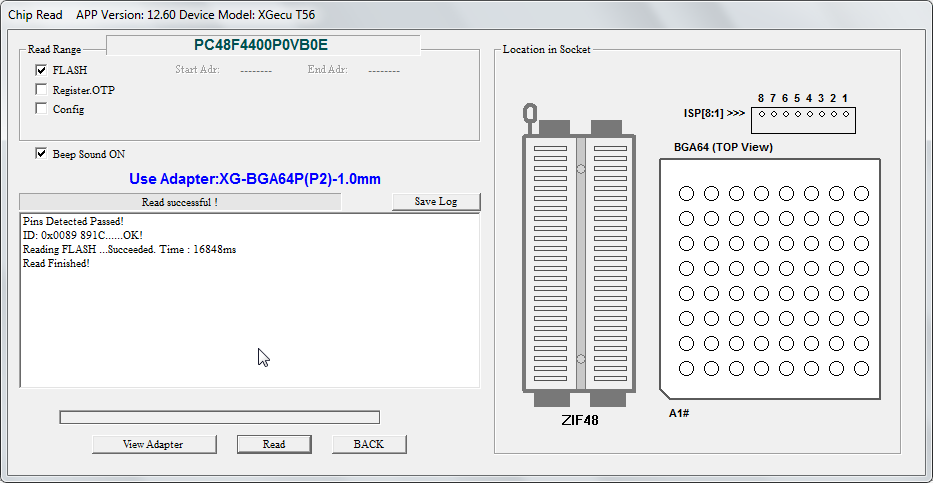Uncheck the FLASH read range checkbox
This screenshot has width=933, height=483.
tap(41, 70)
